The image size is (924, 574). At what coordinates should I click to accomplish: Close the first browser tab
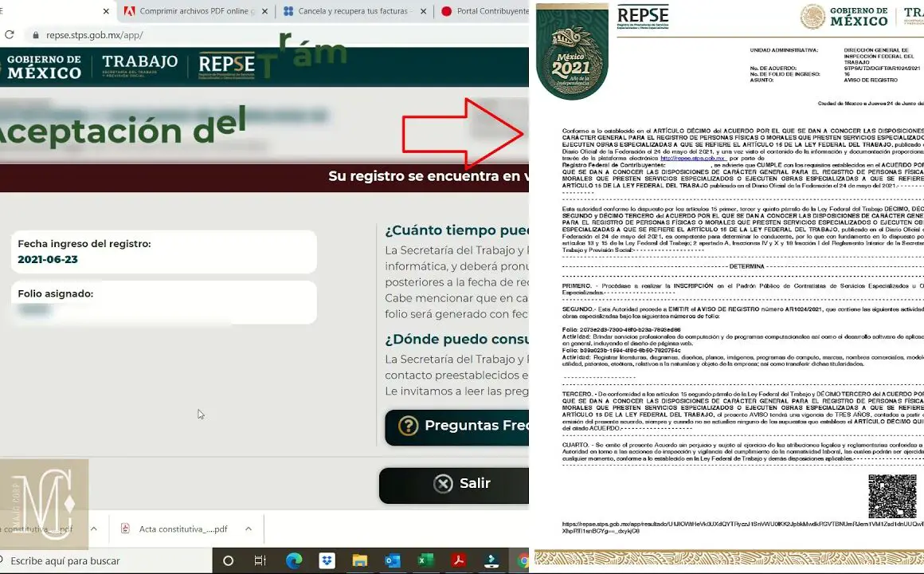pyautogui.click(x=106, y=11)
